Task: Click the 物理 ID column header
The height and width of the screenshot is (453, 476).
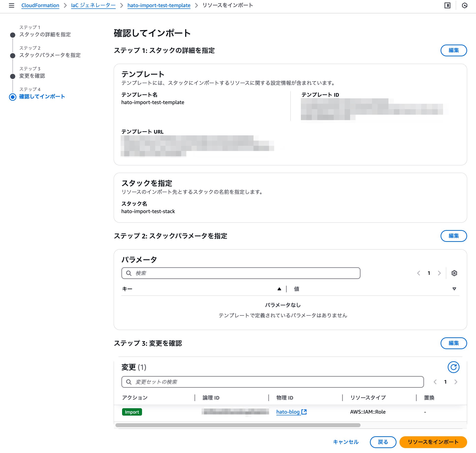Action: coord(285,398)
